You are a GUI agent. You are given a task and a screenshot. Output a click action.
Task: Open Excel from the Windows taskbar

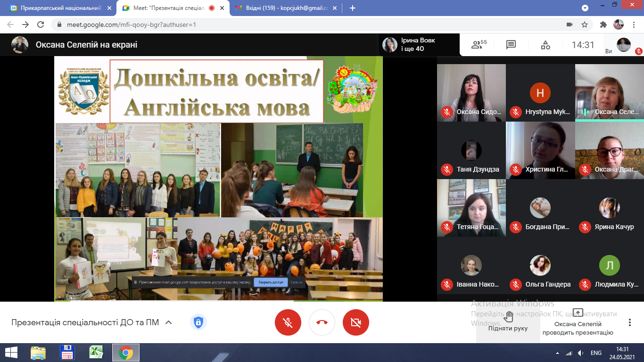pos(96,353)
